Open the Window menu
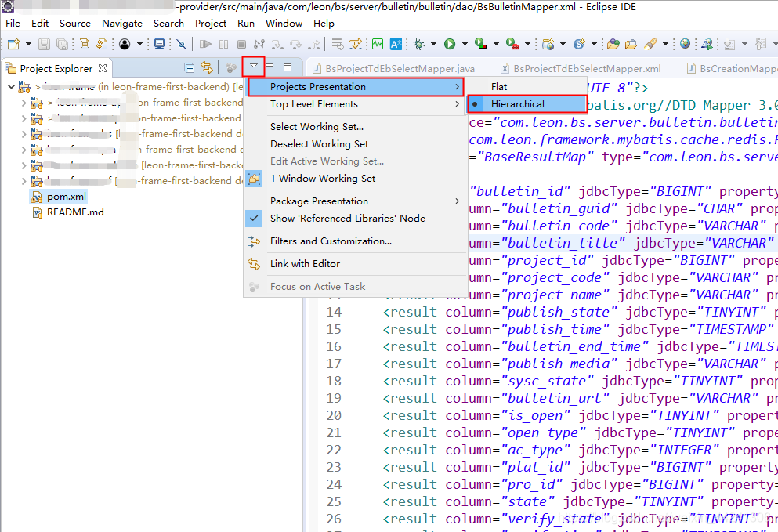The image size is (778, 532). [x=284, y=24]
